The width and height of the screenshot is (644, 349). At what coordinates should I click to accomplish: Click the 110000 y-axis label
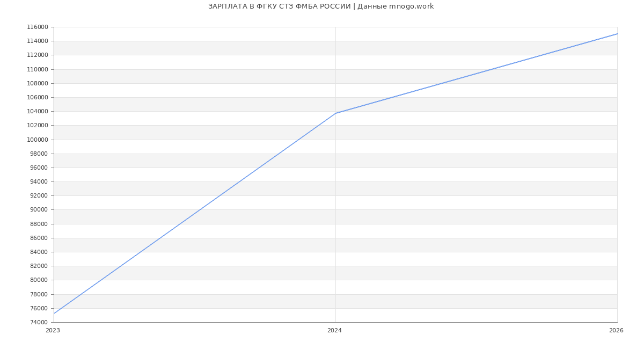tap(38, 69)
